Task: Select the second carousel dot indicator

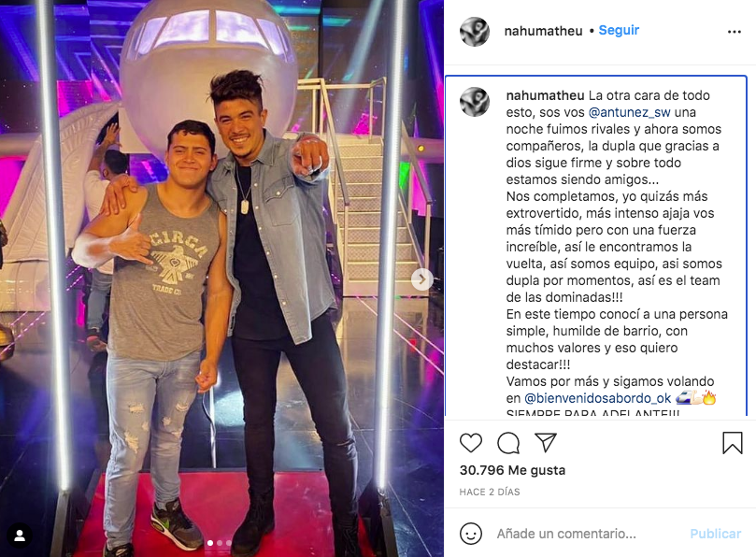Action: (220, 543)
